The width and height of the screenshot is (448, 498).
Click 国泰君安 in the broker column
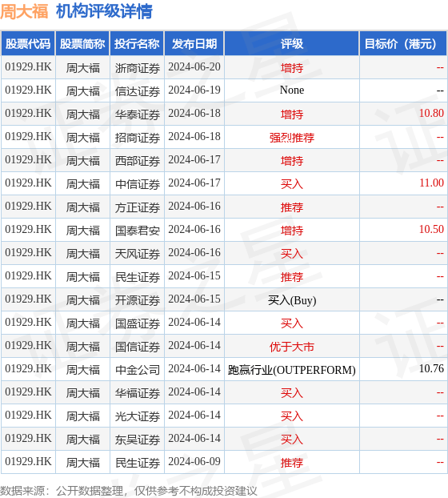coord(137,231)
